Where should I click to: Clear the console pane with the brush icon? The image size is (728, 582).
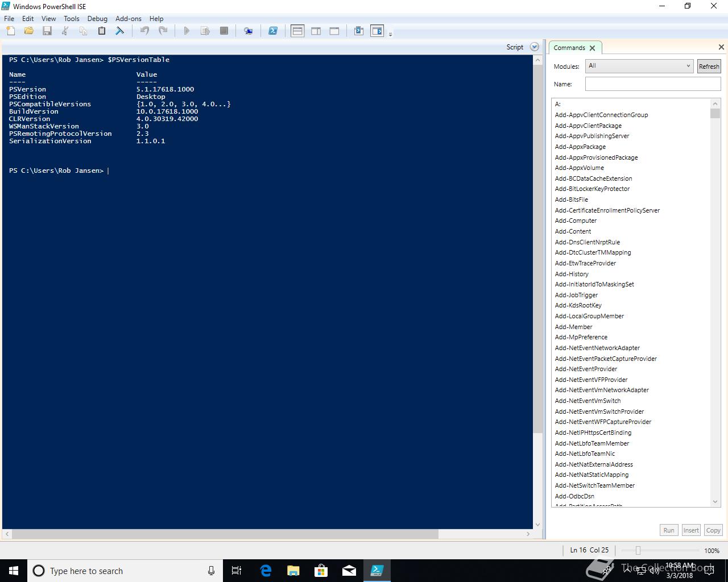(x=120, y=31)
